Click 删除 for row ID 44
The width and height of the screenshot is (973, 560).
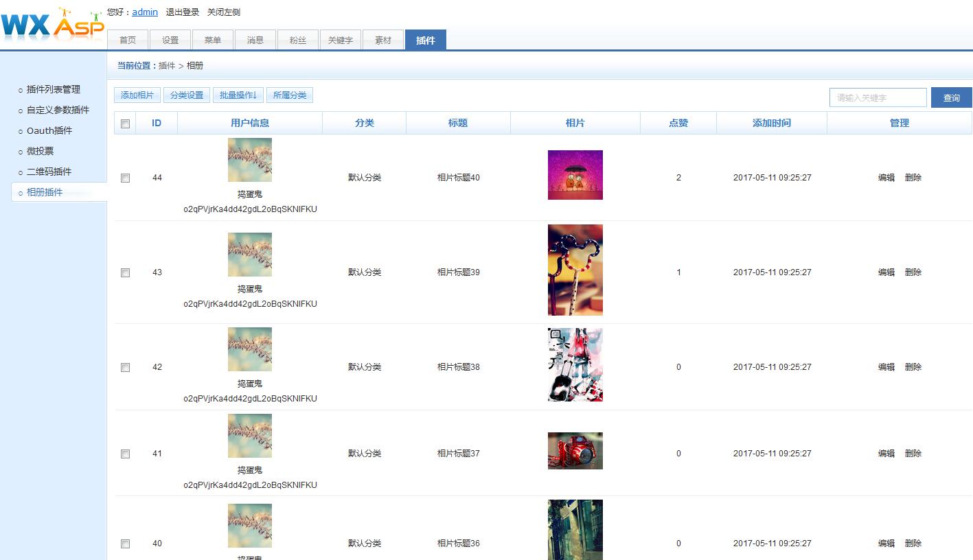coord(913,177)
